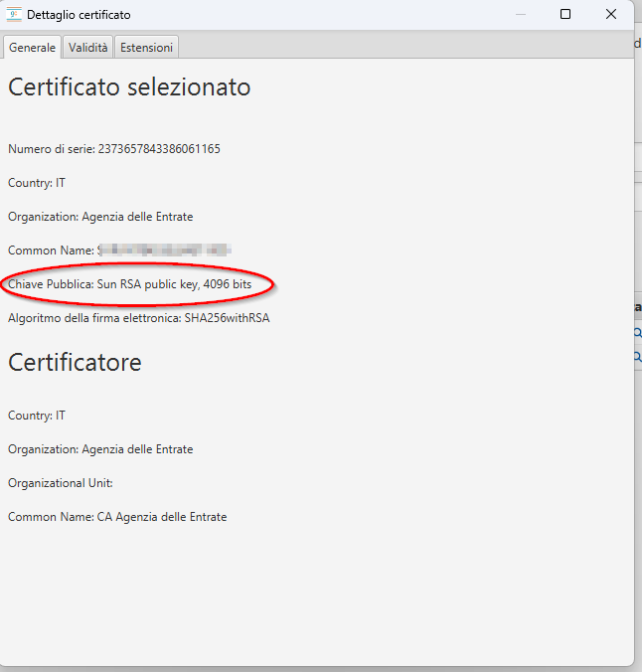642x672 pixels.
Task: Close the Dettaglio certificato window
Action: click(611, 14)
